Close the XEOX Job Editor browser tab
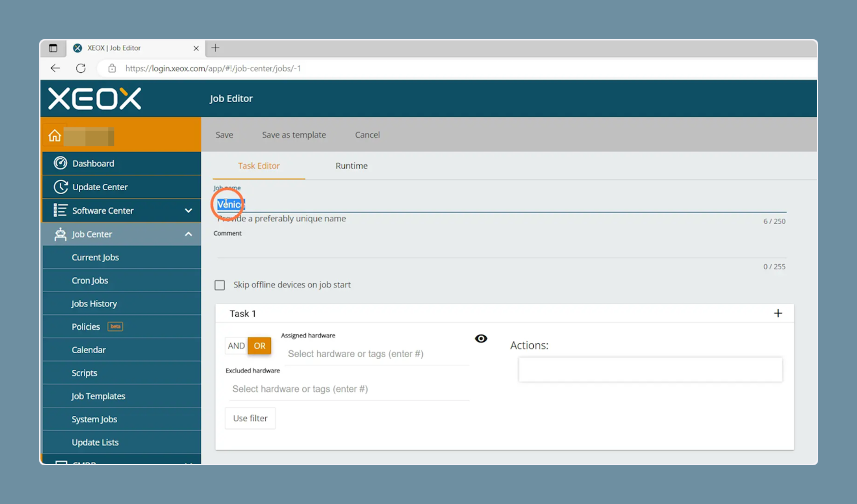This screenshot has width=857, height=504. [196, 48]
